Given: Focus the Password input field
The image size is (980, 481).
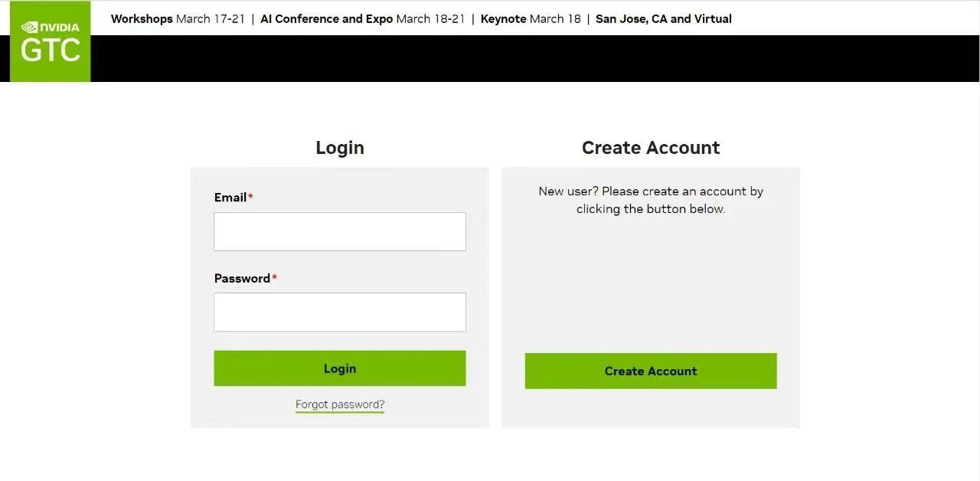Looking at the screenshot, I should 340,312.
